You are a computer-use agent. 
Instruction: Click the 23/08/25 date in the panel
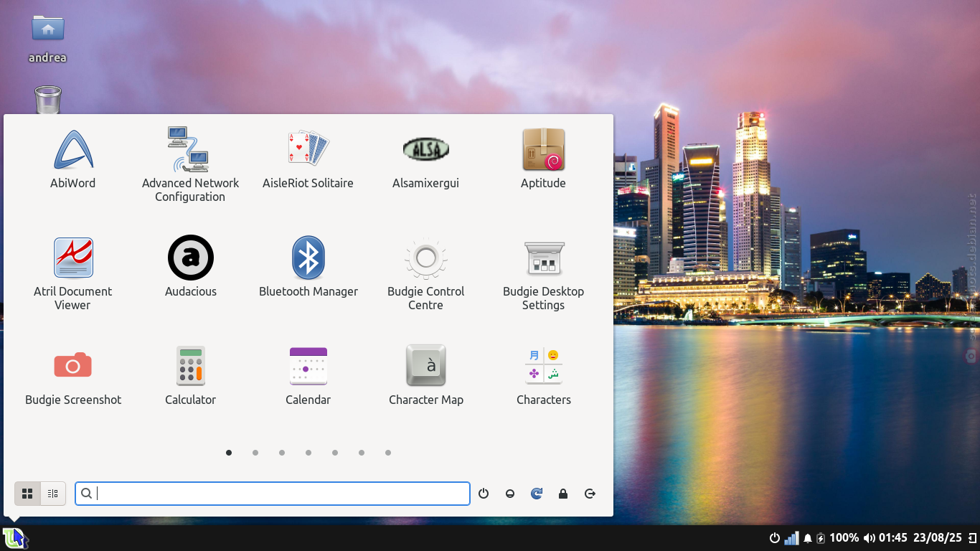pos(938,538)
